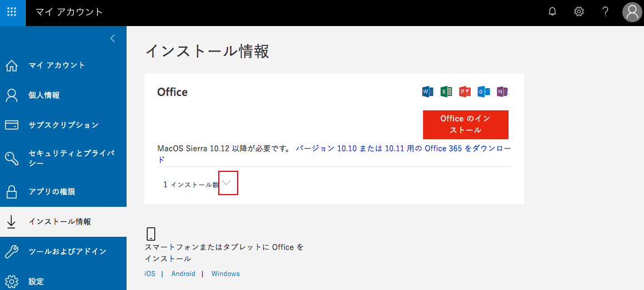Go to セキュリティとプライバシー
Viewport: 644px width, 290px height.
[63, 159]
